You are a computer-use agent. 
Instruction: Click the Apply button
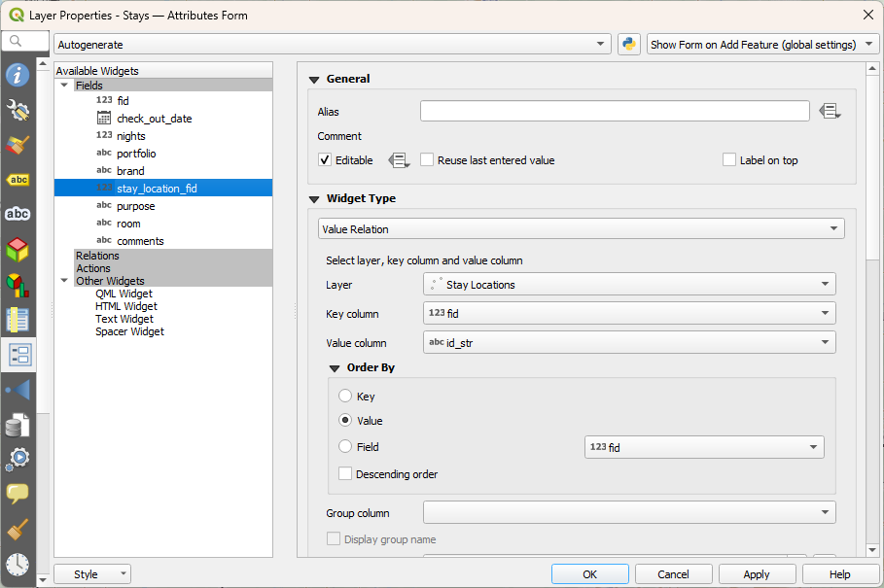pos(756,574)
